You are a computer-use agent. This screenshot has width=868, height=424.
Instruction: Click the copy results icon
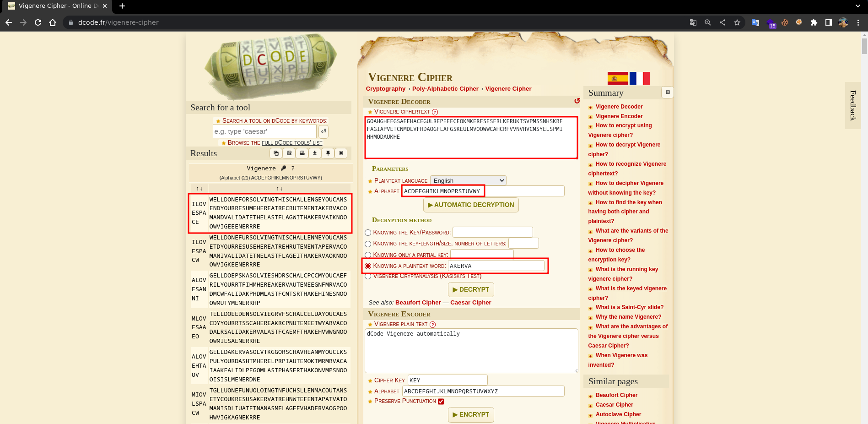[276, 153]
